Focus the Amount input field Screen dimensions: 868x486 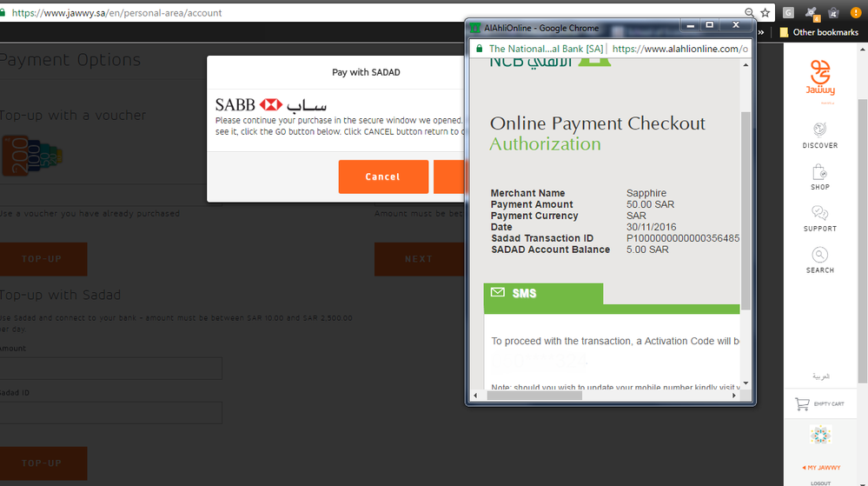pyautogui.click(x=110, y=368)
